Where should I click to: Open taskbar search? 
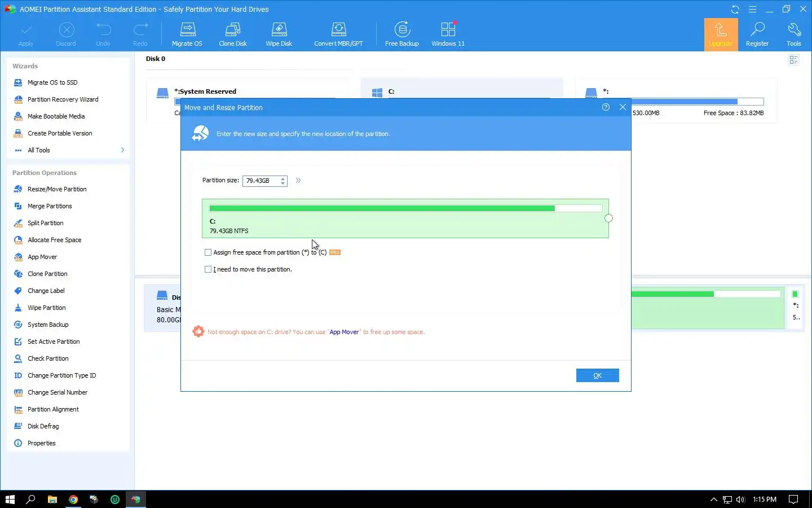[31, 499]
